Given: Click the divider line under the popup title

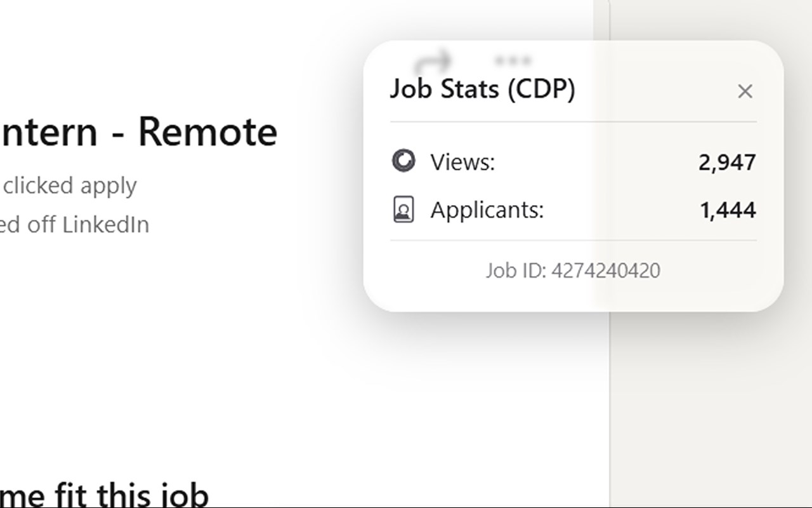Looking at the screenshot, I should [573, 121].
